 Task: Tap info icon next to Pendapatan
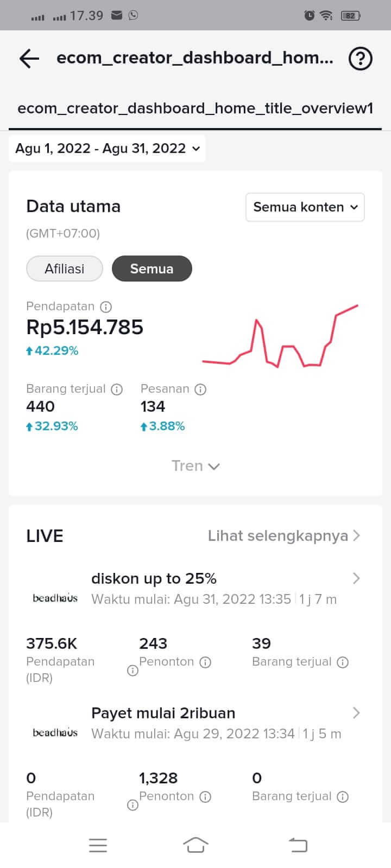(x=106, y=307)
